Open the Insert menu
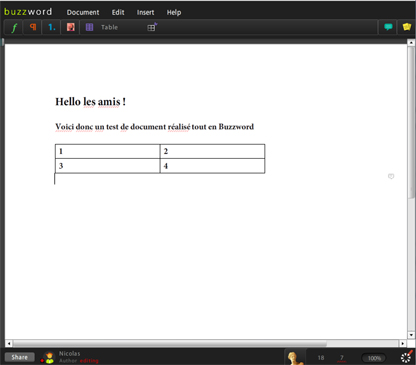 click(145, 12)
